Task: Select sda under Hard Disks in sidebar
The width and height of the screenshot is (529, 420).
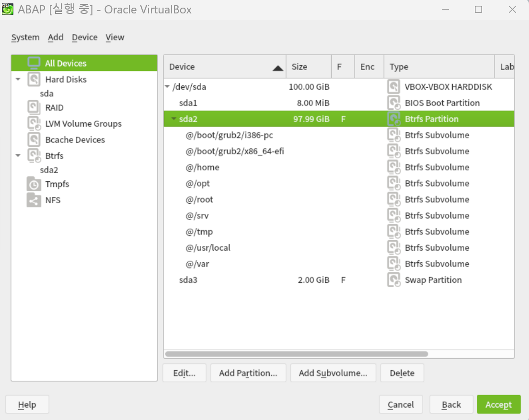Action: [x=46, y=93]
